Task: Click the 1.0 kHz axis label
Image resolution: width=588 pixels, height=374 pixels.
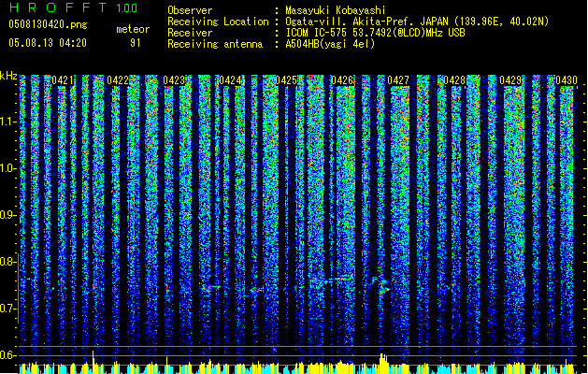Action: point(8,169)
